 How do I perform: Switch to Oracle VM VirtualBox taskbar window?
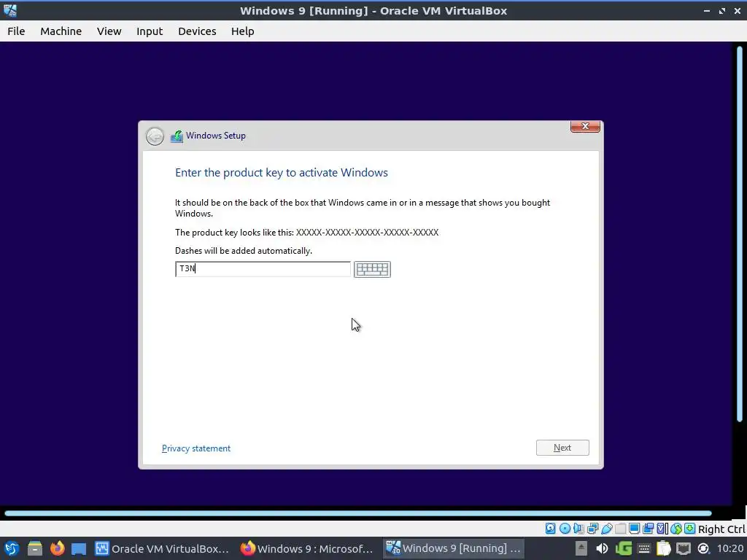pos(162,548)
